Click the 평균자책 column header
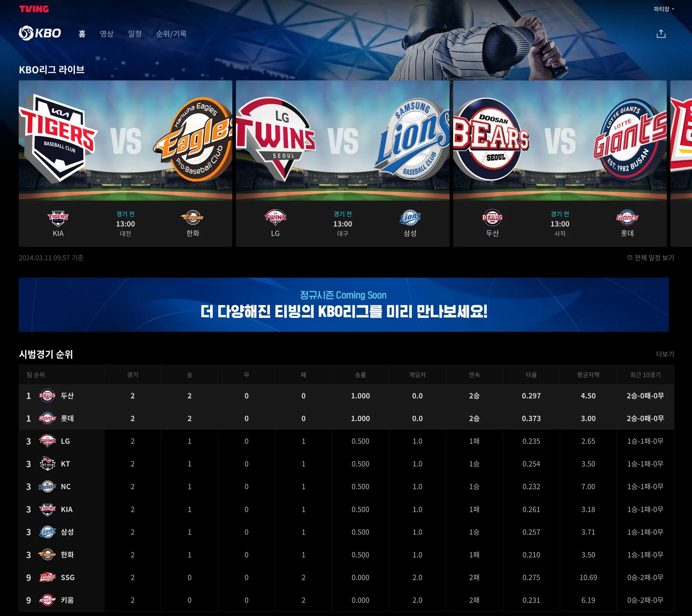 click(x=588, y=375)
